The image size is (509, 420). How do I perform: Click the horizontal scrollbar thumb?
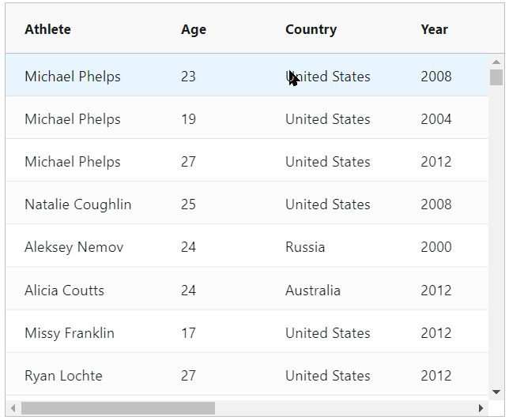[119, 408]
